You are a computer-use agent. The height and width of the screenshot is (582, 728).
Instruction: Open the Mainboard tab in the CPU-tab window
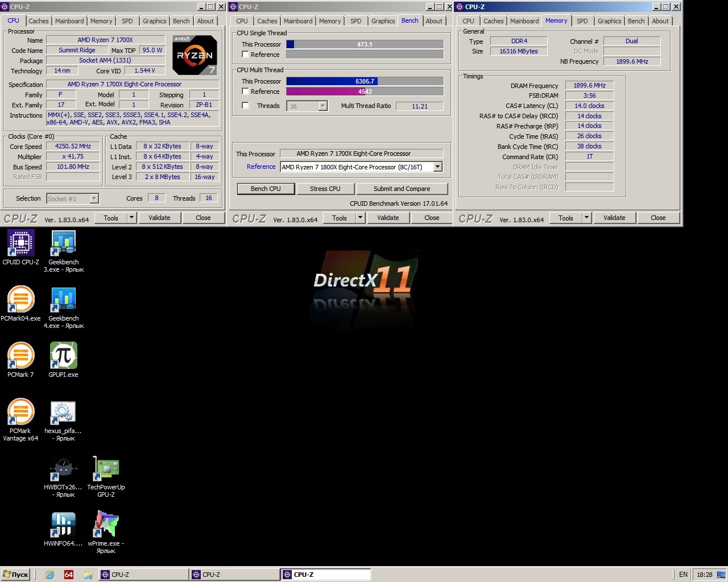[x=69, y=21]
